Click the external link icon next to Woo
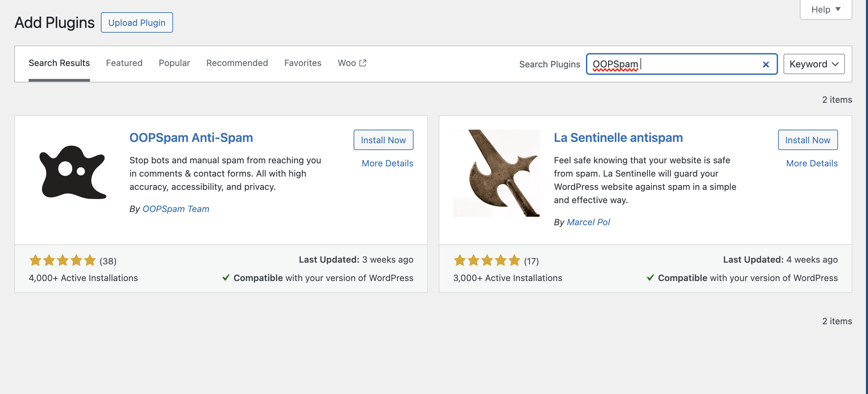This screenshot has width=868, height=394. pyautogui.click(x=362, y=62)
